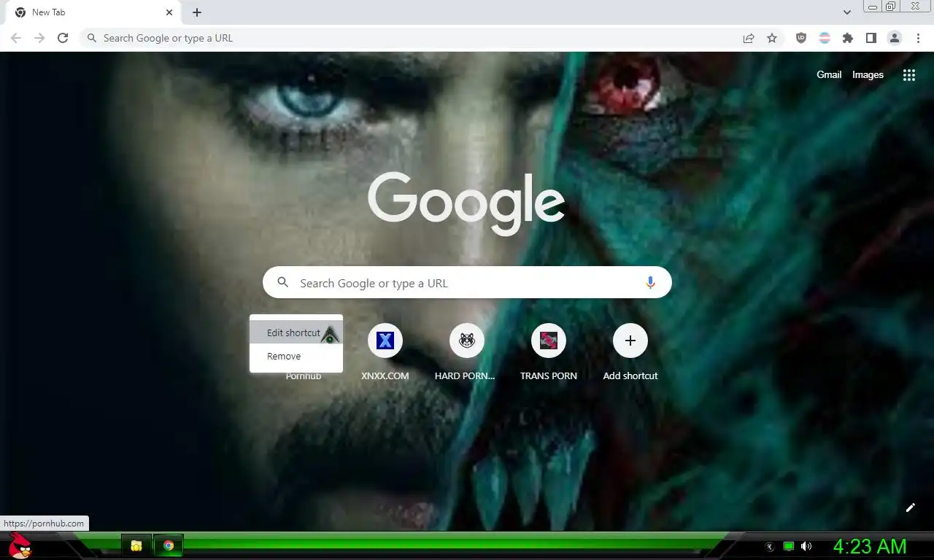The image size is (934, 560).
Task: Minimize the Chrome window
Action: point(873,7)
